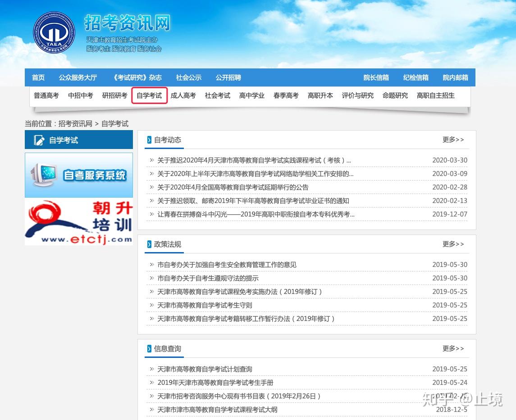The width and height of the screenshot is (516, 420).
Task: Open 《考试研究》杂志 menu item
Action: tap(137, 77)
